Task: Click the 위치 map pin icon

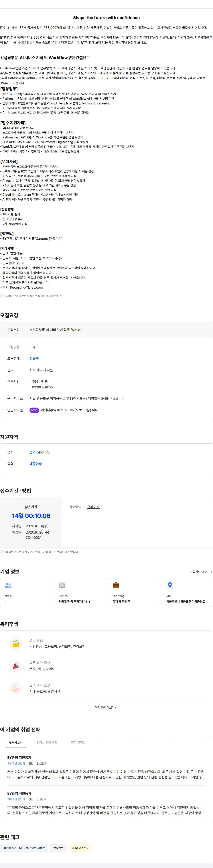Action: [170, 585]
